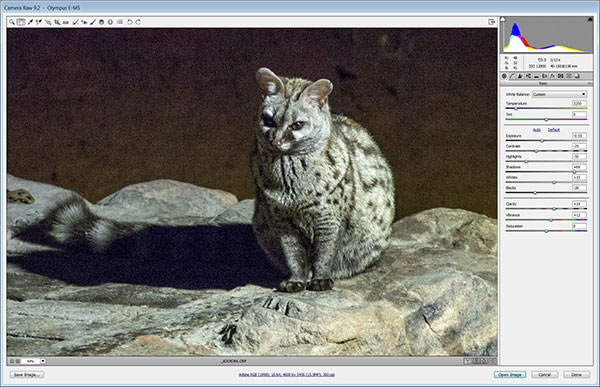Toggle full screen mode icon
This screenshot has width=600, height=387.
[x=492, y=22]
